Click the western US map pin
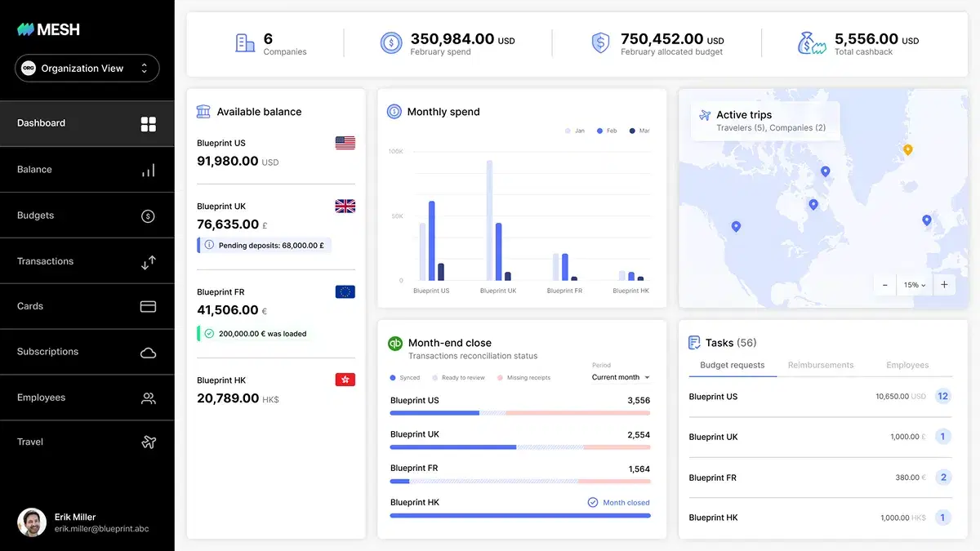Image resolution: width=980 pixels, height=551 pixels. 736,227
